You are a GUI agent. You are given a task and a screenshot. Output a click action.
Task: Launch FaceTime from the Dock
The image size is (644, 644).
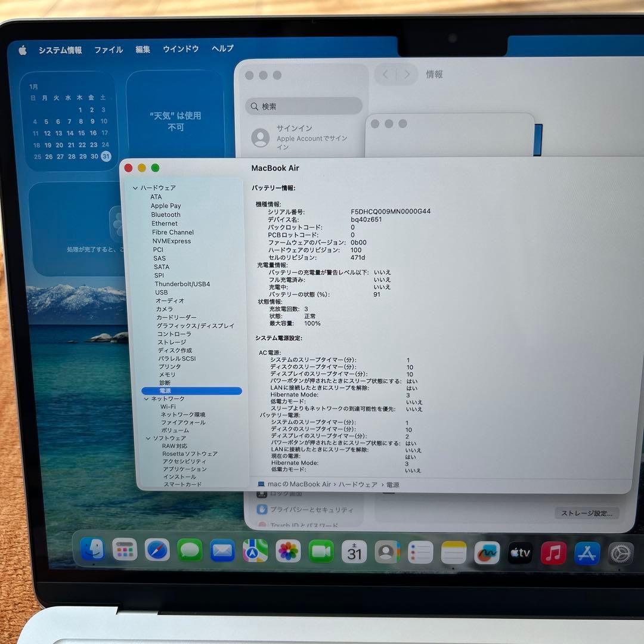322,550
